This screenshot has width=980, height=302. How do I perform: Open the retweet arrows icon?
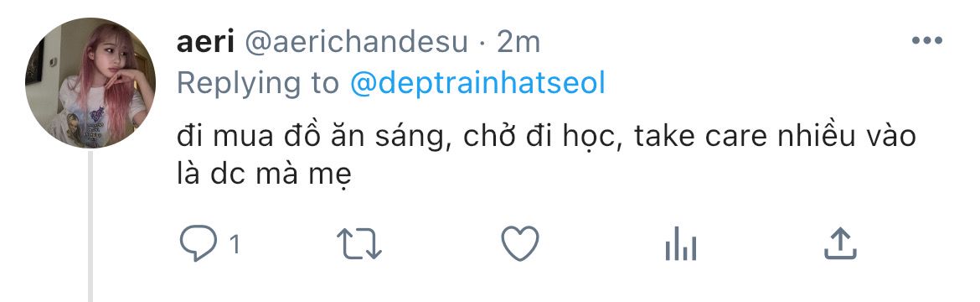point(359,244)
